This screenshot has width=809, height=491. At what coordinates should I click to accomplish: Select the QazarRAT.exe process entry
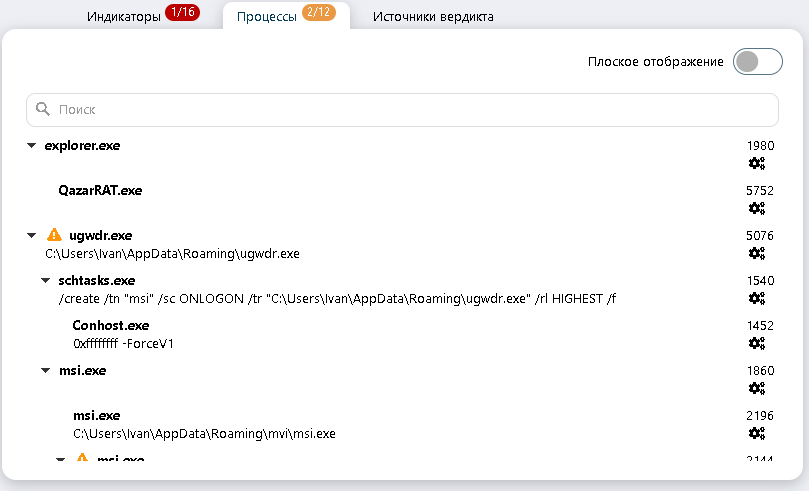click(x=100, y=190)
